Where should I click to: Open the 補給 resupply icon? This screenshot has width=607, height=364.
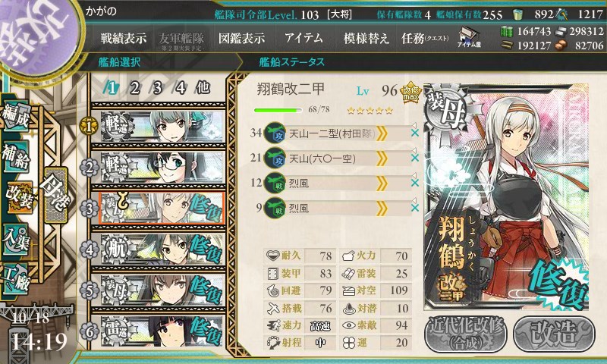(15, 155)
